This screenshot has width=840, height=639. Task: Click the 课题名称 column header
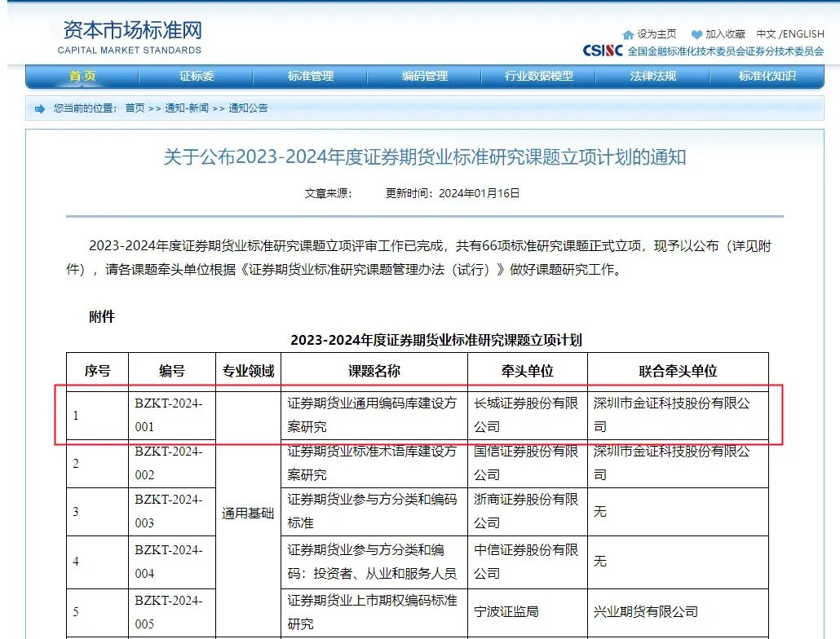pos(374,370)
